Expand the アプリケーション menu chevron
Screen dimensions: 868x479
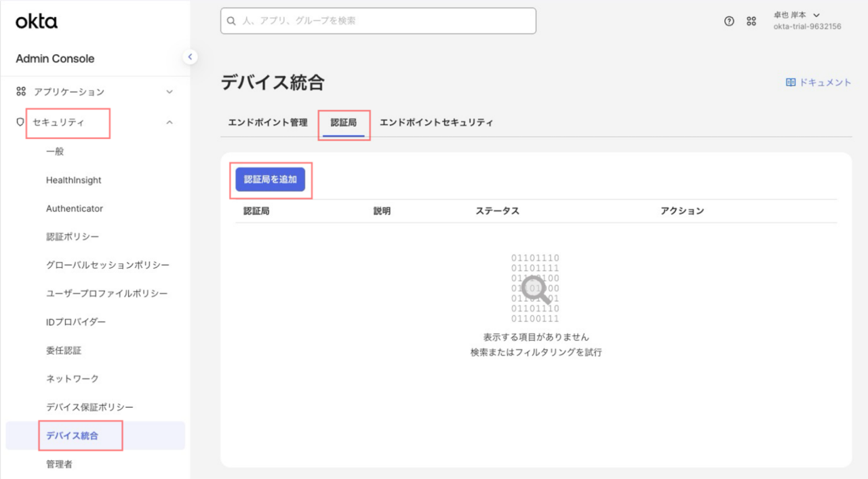170,92
